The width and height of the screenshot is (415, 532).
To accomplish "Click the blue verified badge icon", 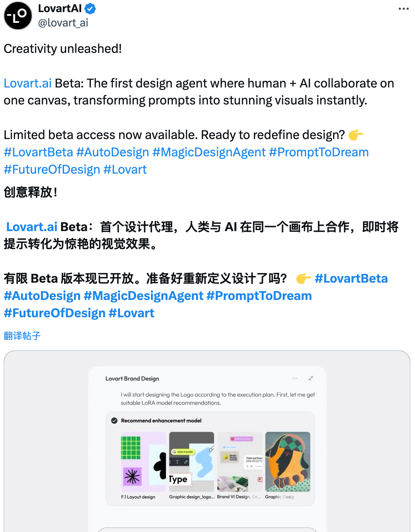I will [x=90, y=9].
